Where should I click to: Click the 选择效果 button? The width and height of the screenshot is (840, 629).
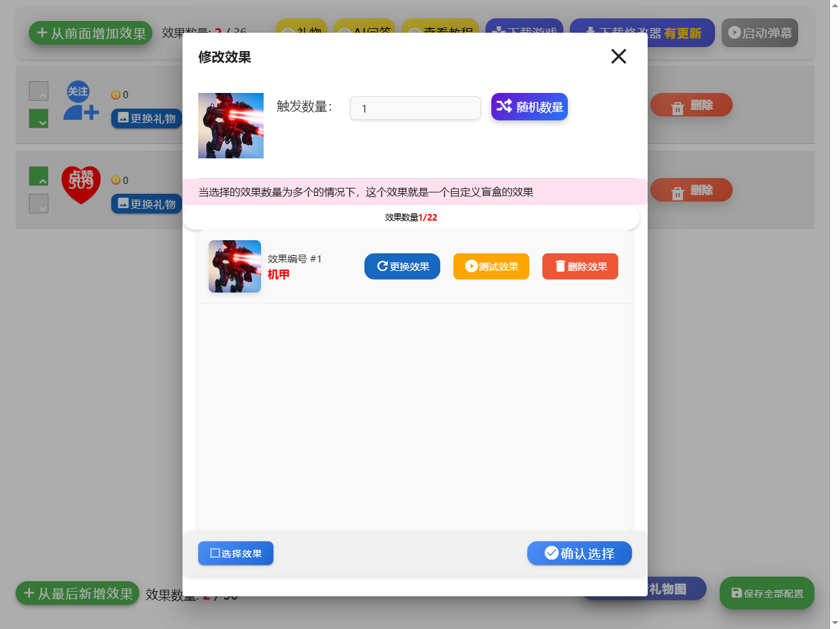(x=236, y=553)
